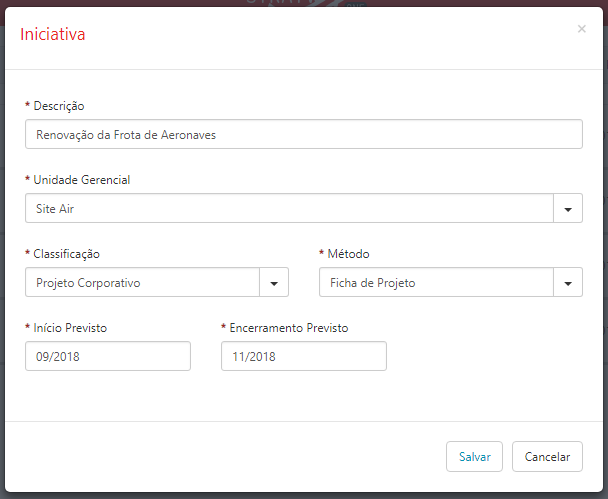Open the Unidade Gerencial dropdown arrow
Screen dimensions: 608x499
568,208
